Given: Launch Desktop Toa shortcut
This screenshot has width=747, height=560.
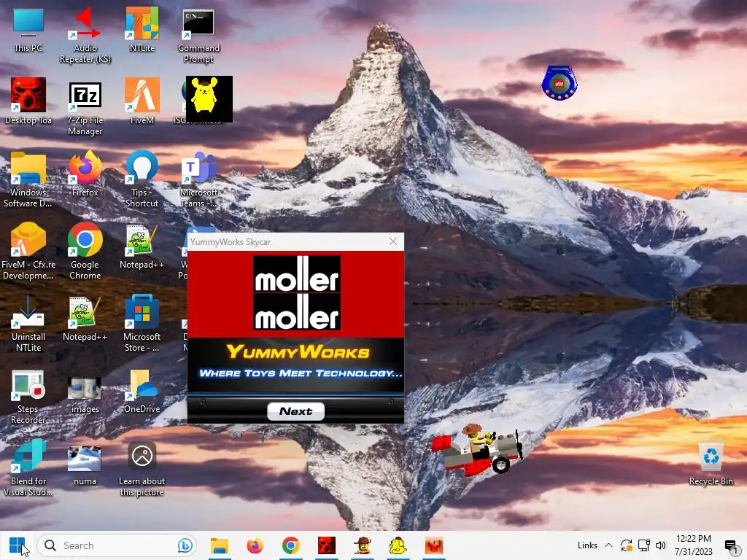Looking at the screenshot, I should pos(28,101).
